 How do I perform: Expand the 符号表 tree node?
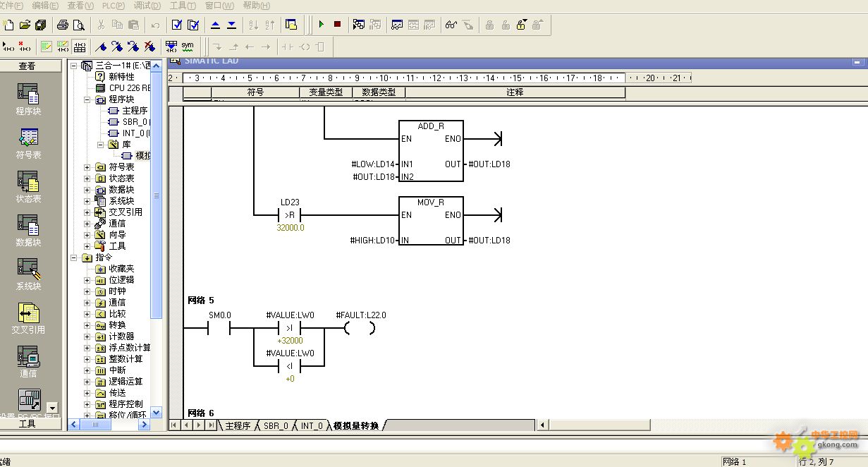tap(87, 167)
